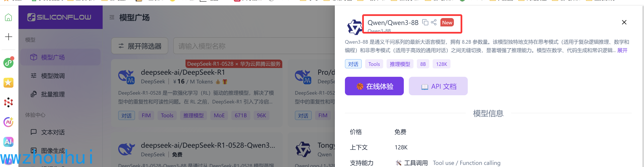Open 模型广场 in the sidebar
This screenshot has height=167, width=644.
[60, 57]
